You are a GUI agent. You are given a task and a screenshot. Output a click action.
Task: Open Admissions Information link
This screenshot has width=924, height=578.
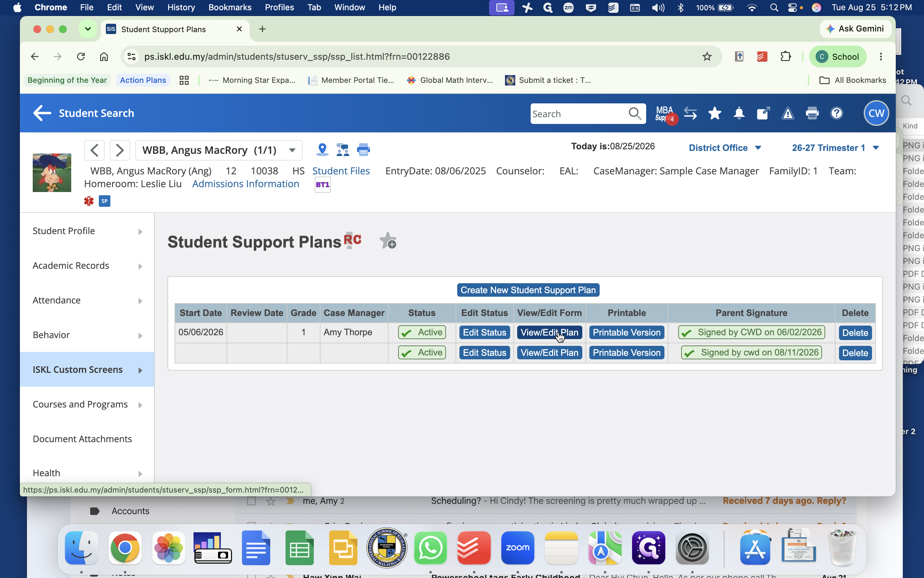[x=245, y=184]
